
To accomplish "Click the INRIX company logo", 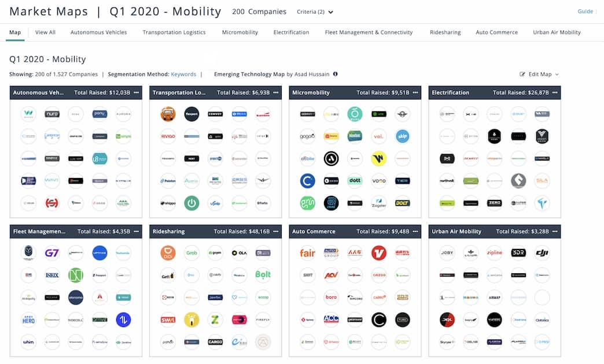I will coord(52,275).
